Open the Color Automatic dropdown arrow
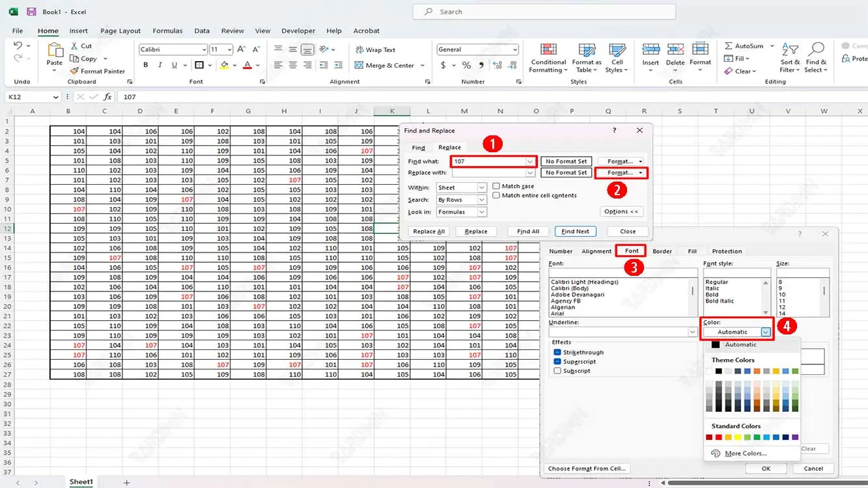This screenshot has width=868, height=488. click(x=766, y=332)
